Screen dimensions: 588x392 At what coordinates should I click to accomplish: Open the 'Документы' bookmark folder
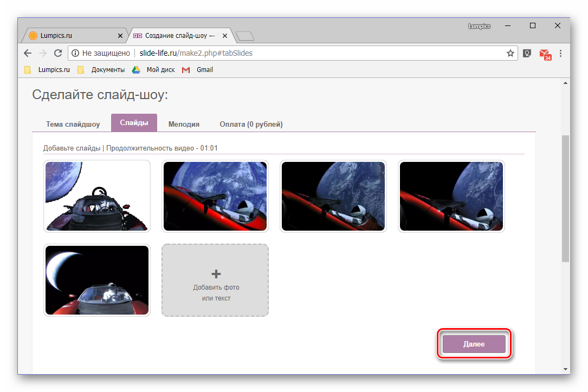pyautogui.click(x=101, y=70)
